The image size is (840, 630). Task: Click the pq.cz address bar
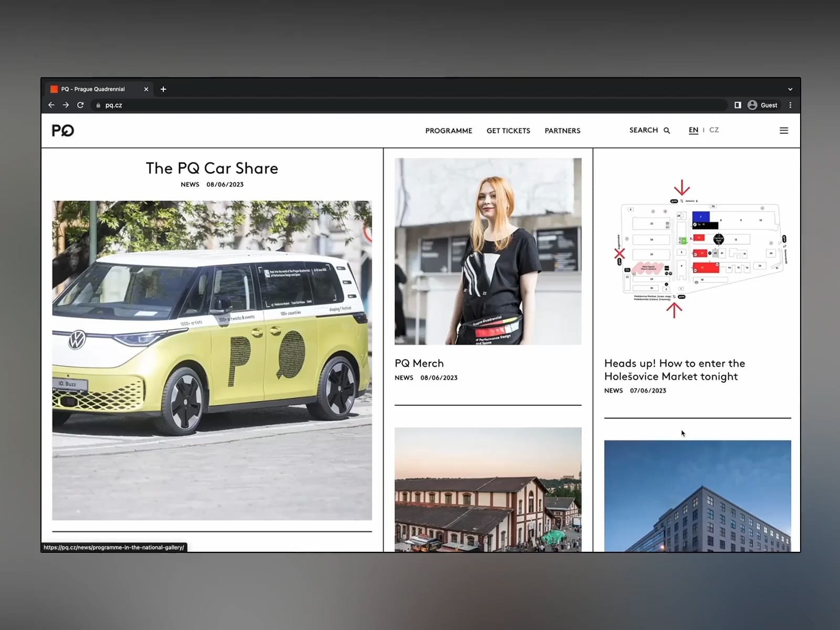[x=409, y=105]
